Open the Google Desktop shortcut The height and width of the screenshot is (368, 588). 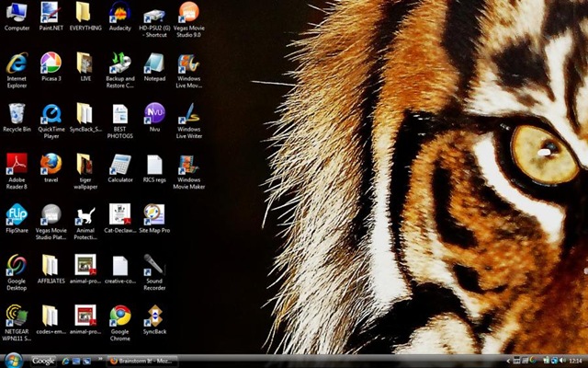17,272
